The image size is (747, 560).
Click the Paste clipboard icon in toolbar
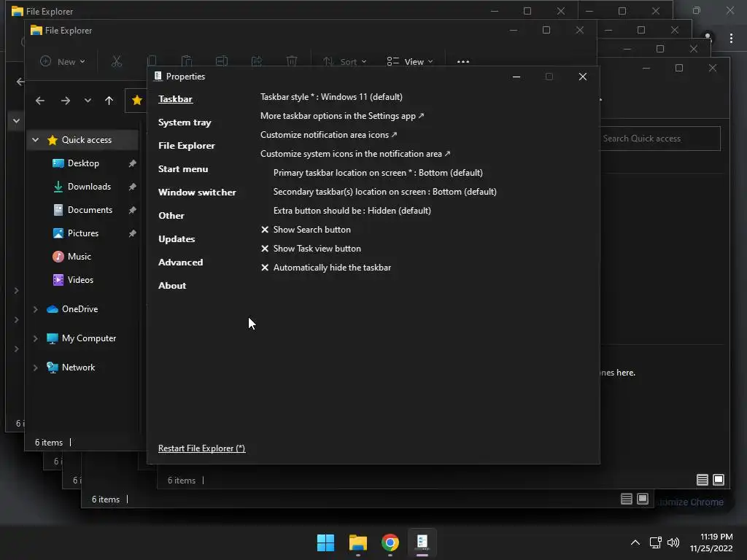tap(187, 61)
